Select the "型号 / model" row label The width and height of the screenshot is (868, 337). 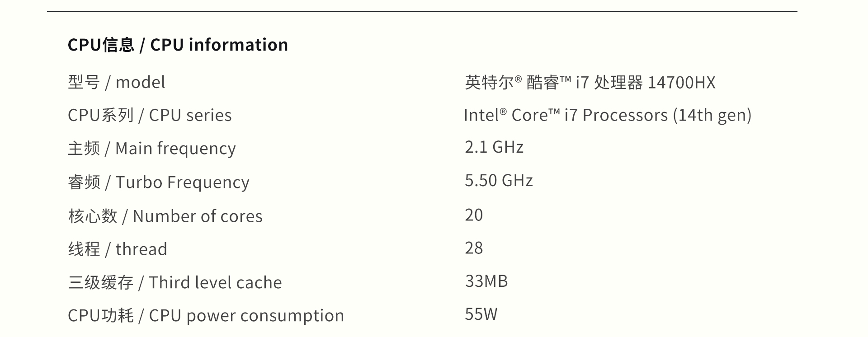coord(116,82)
